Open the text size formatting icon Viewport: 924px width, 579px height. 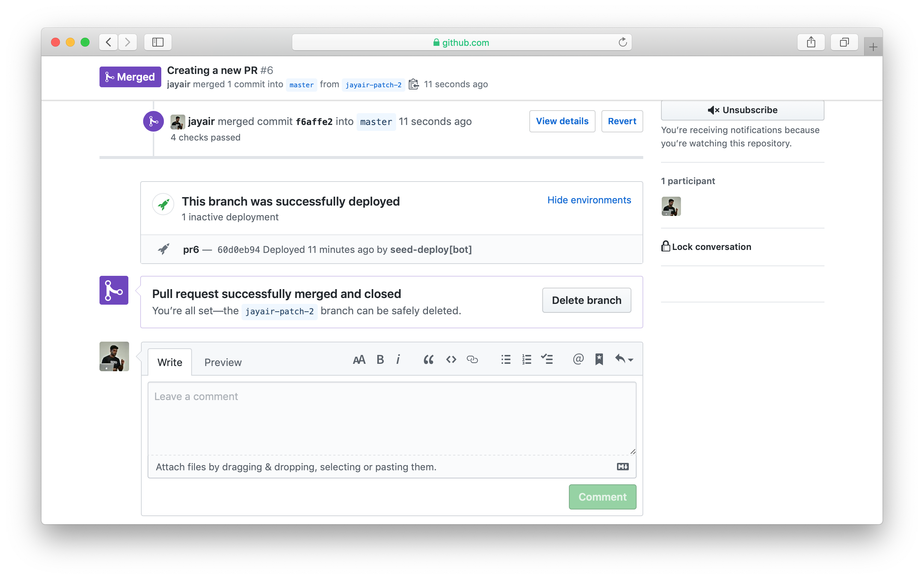coord(358,359)
